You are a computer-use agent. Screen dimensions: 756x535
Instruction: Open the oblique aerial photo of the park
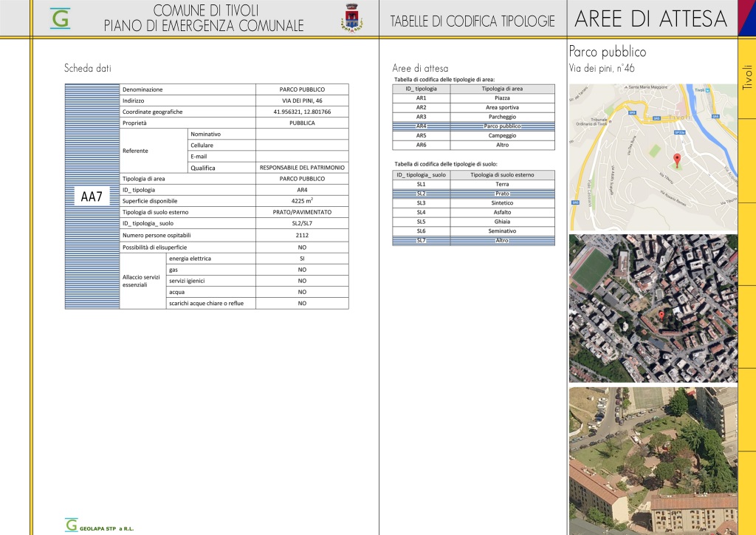653,460
